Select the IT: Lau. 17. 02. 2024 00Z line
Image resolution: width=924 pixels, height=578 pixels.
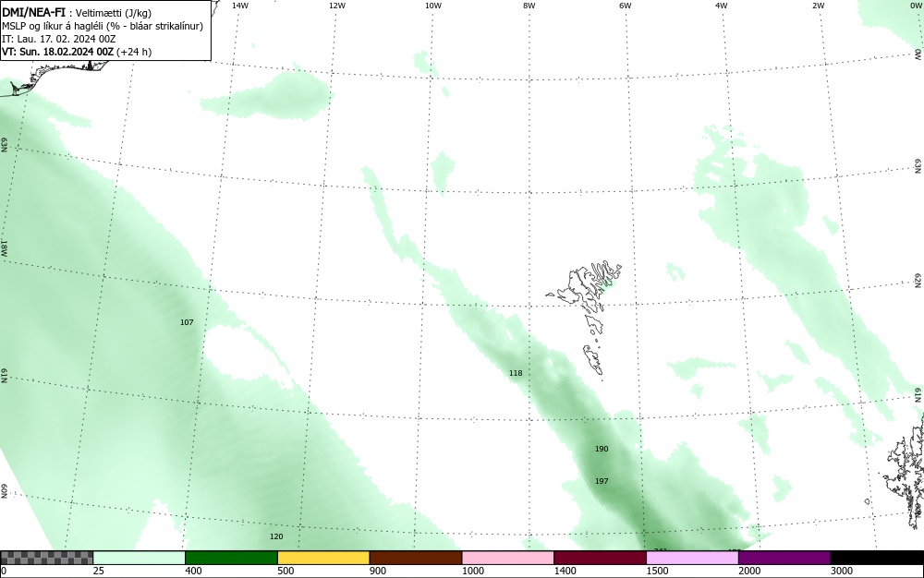coord(59,39)
